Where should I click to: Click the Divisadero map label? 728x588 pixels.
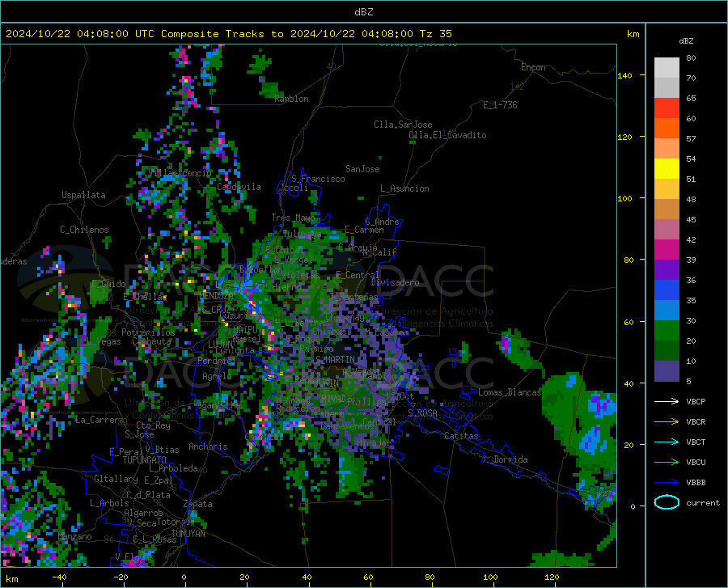tap(395, 282)
